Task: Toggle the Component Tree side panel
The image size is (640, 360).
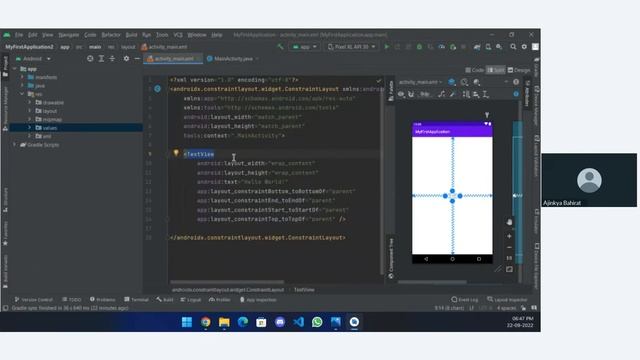Action: 391,258
